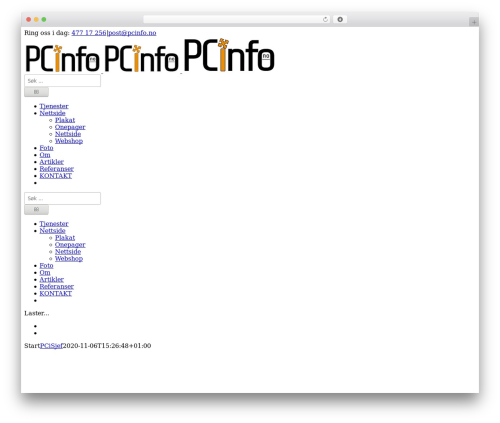Open Foto in the lower menu
The image size is (500, 423).
click(x=46, y=266)
